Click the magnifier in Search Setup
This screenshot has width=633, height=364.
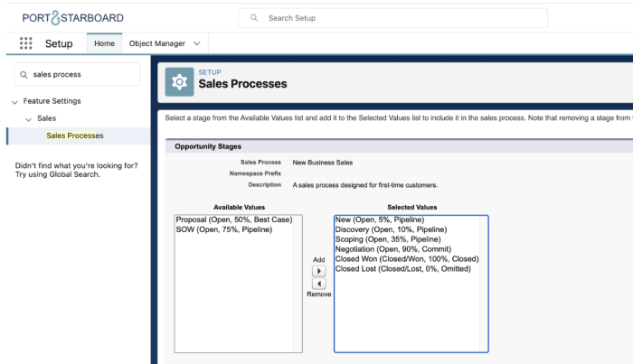(254, 18)
